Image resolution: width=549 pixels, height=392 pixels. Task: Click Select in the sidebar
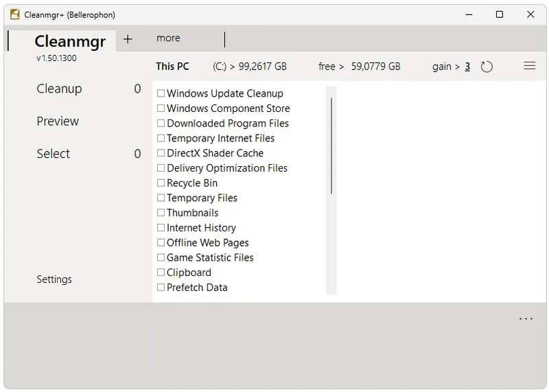tap(54, 154)
